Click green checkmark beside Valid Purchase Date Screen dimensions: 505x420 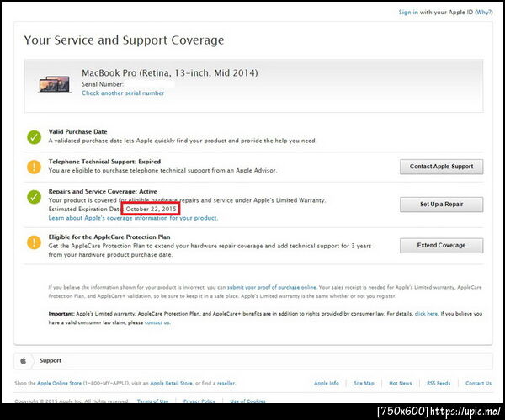coord(34,137)
